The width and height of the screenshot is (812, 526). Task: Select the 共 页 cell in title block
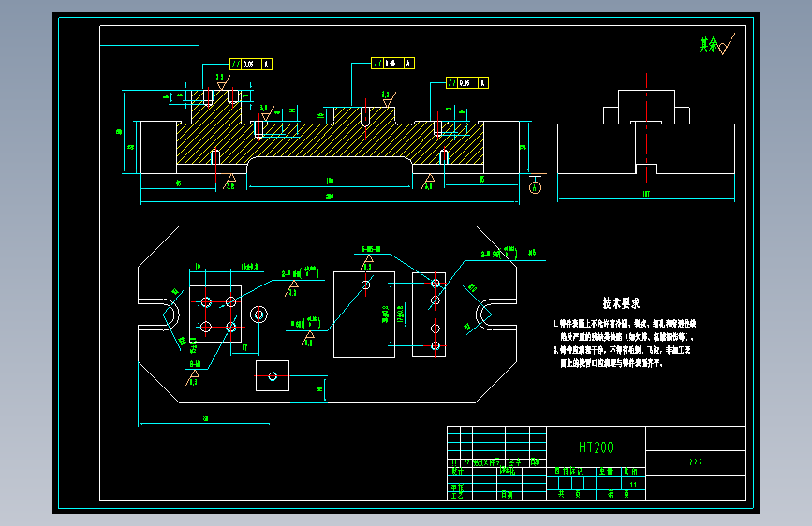[x=571, y=495]
